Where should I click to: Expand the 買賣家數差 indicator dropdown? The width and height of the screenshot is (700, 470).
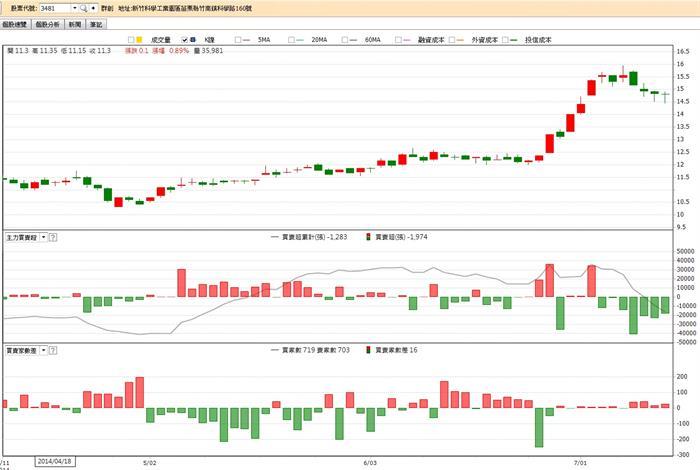[42, 351]
